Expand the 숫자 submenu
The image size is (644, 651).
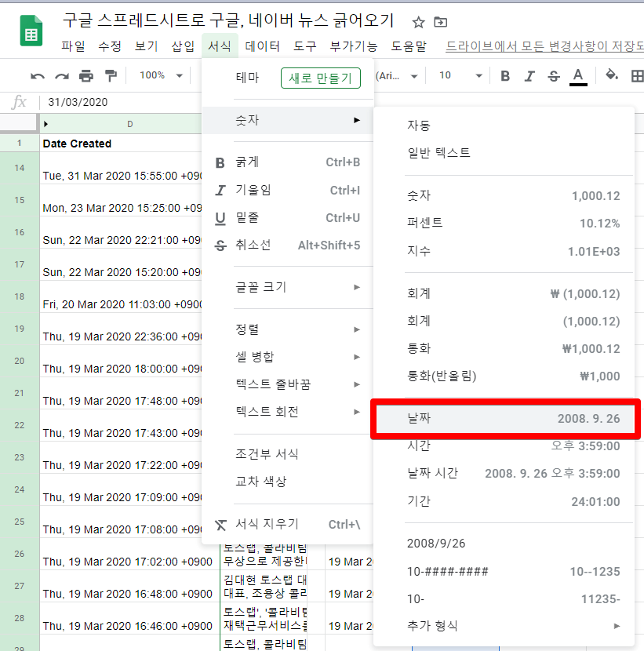pos(287,121)
